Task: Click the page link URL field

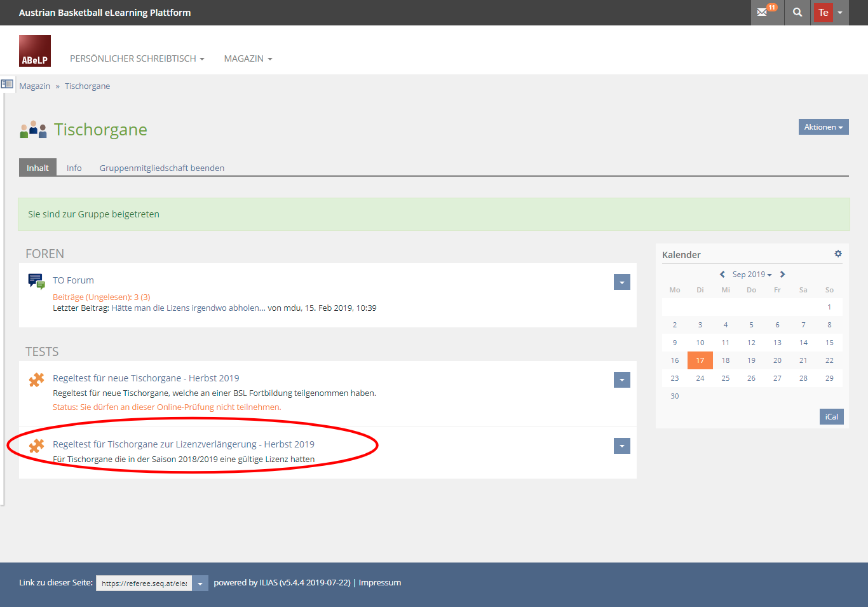Action: [x=144, y=583]
